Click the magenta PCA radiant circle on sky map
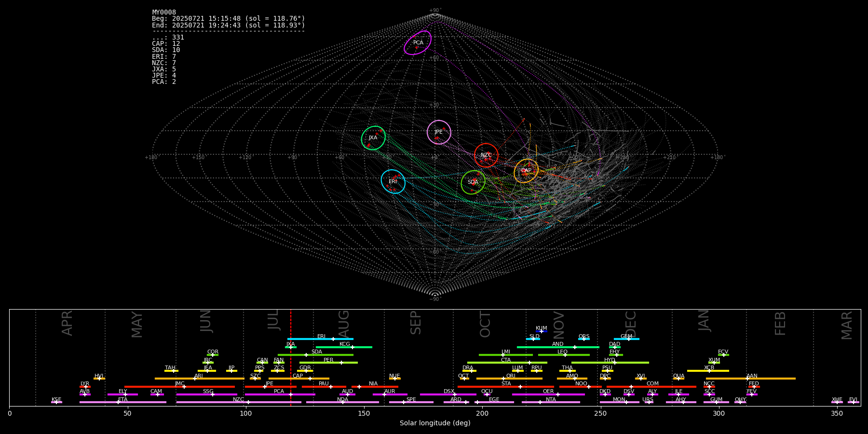 pos(418,42)
